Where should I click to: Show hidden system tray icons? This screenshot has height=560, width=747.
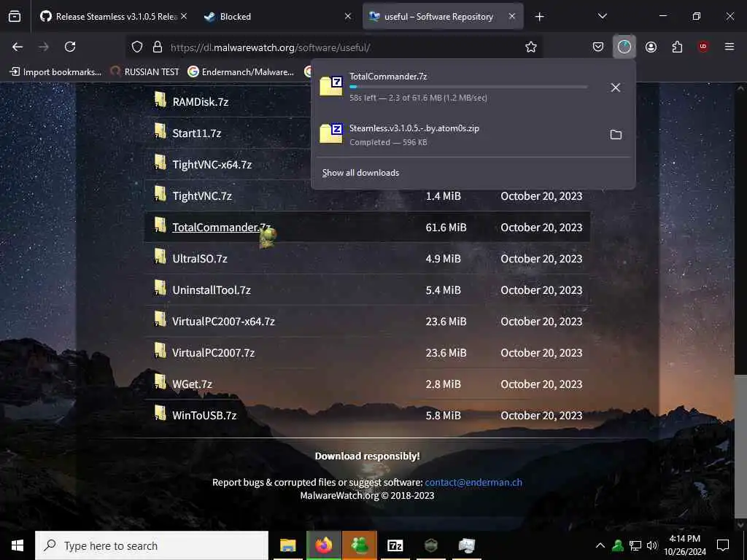point(600,545)
